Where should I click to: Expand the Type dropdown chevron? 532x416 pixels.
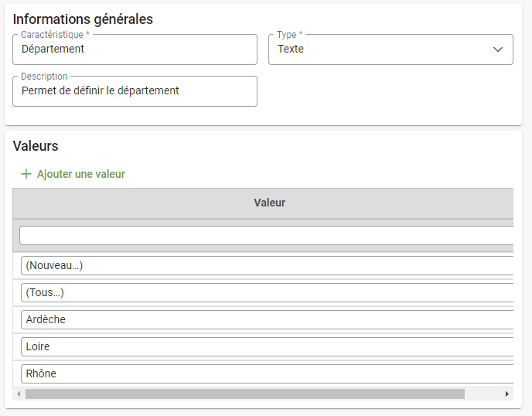click(497, 49)
